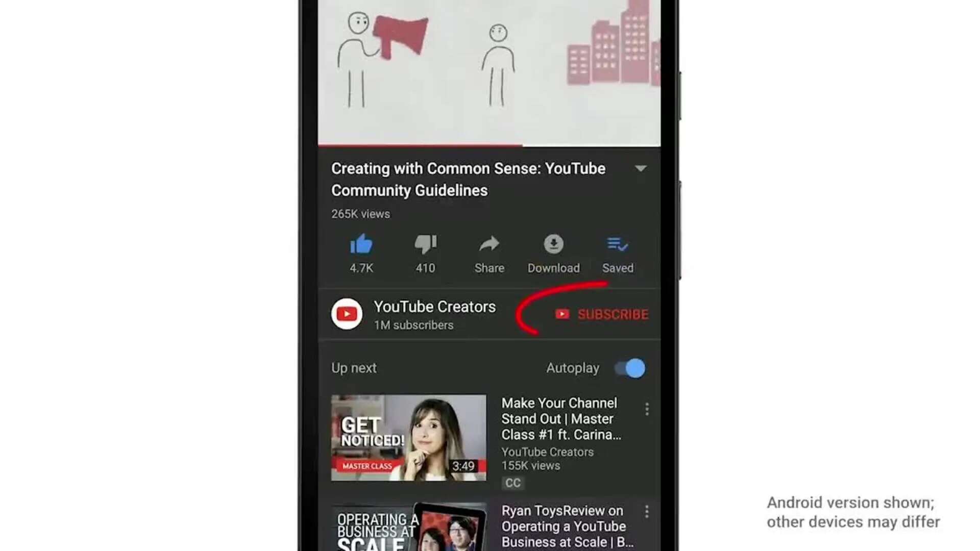The width and height of the screenshot is (980, 551).
Task: Open 'Make Your Channel Stand Out' video title
Action: point(561,419)
